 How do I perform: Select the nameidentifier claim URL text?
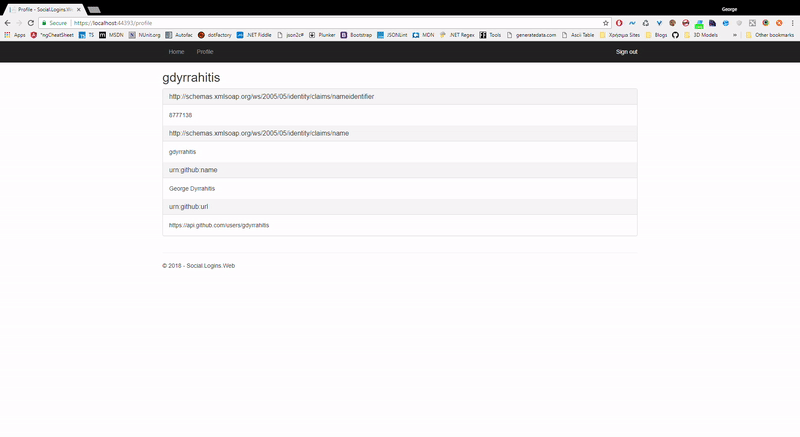click(271, 96)
